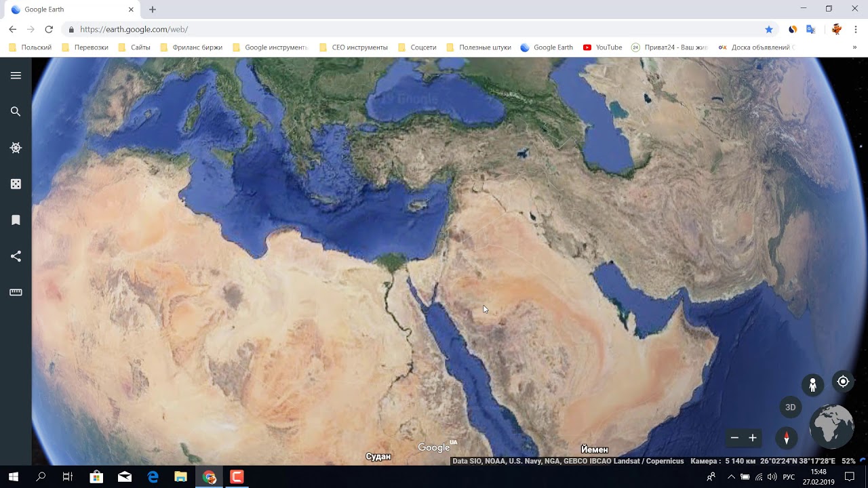The height and width of the screenshot is (488, 868).
Task: Reload the Google Earth page
Action: (x=49, y=29)
